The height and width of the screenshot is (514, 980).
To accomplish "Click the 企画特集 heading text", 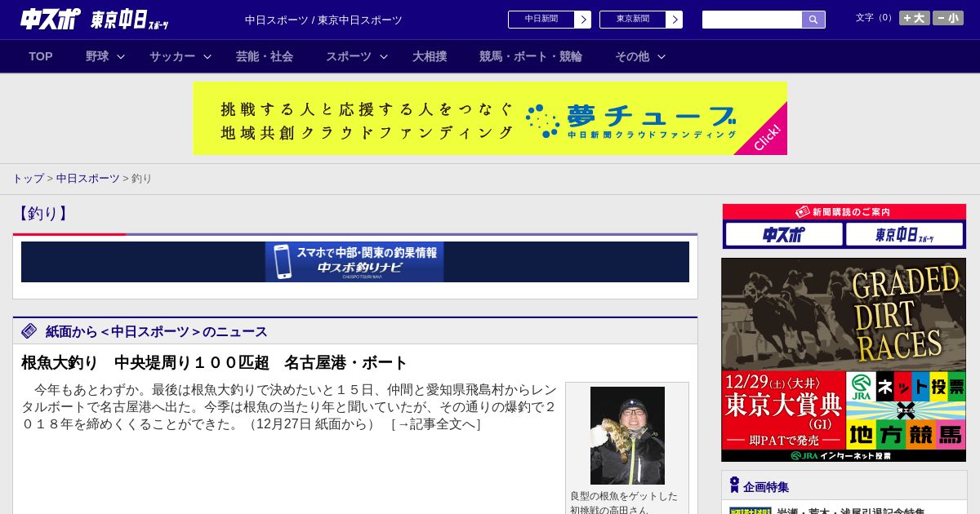I will coord(766,487).
